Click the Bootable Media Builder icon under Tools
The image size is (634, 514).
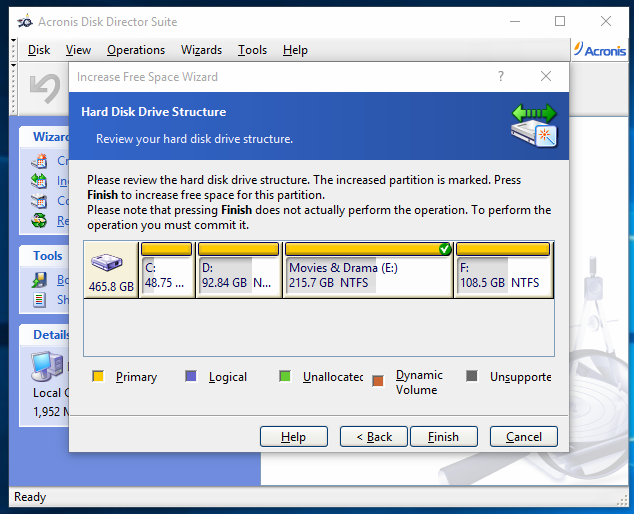point(39,280)
